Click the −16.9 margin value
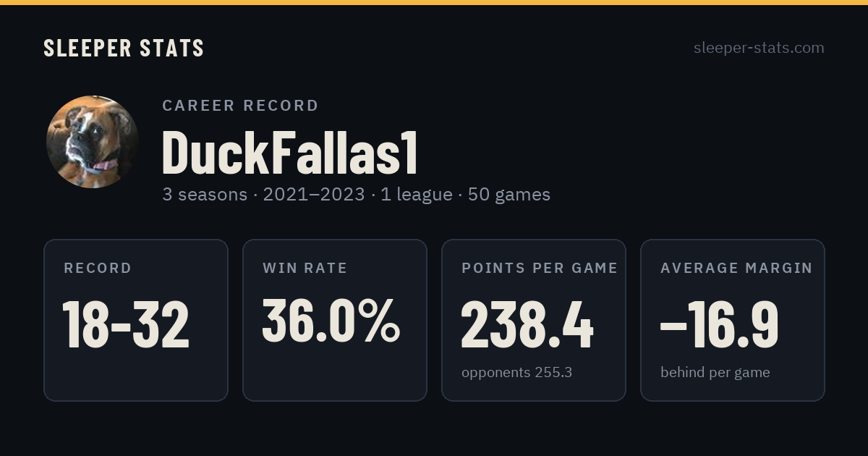The height and width of the screenshot is (456, 868). click(x=720, y=324)
